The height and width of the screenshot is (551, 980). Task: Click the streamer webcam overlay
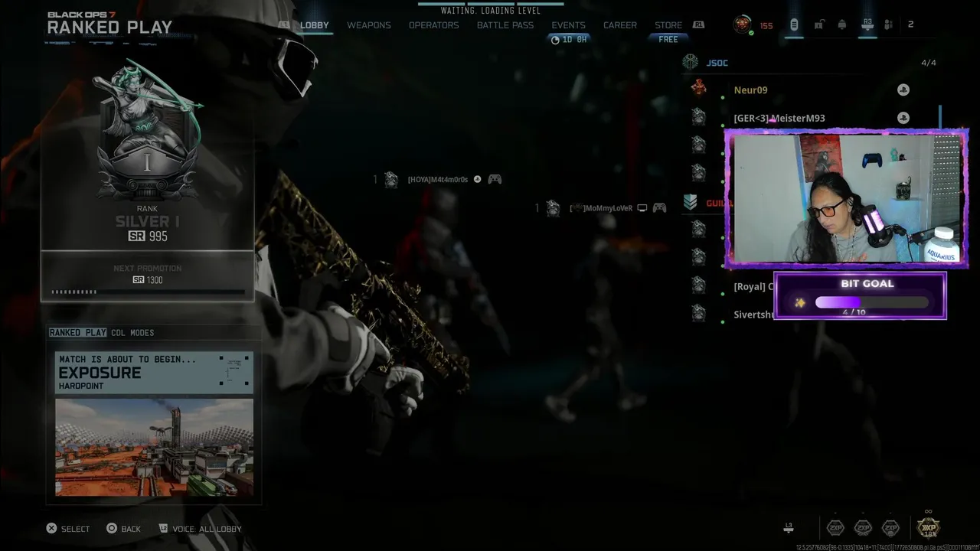click(x=847, y=199)
